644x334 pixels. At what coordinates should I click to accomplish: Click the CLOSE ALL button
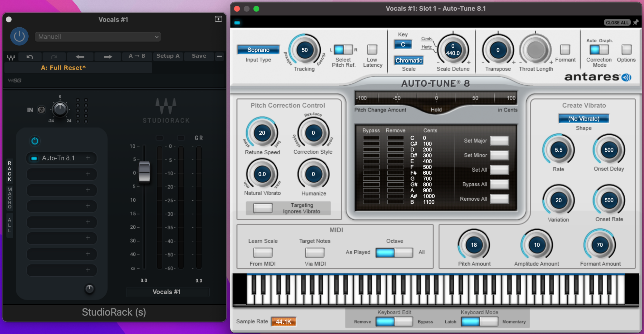pyautogui.click(x=617, y=23)
